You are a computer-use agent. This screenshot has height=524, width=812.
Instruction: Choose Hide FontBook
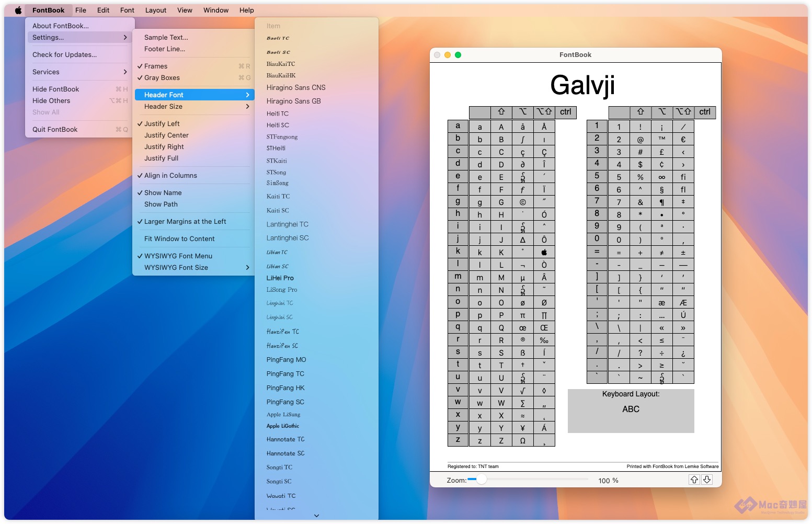click(x=79, y=89)
